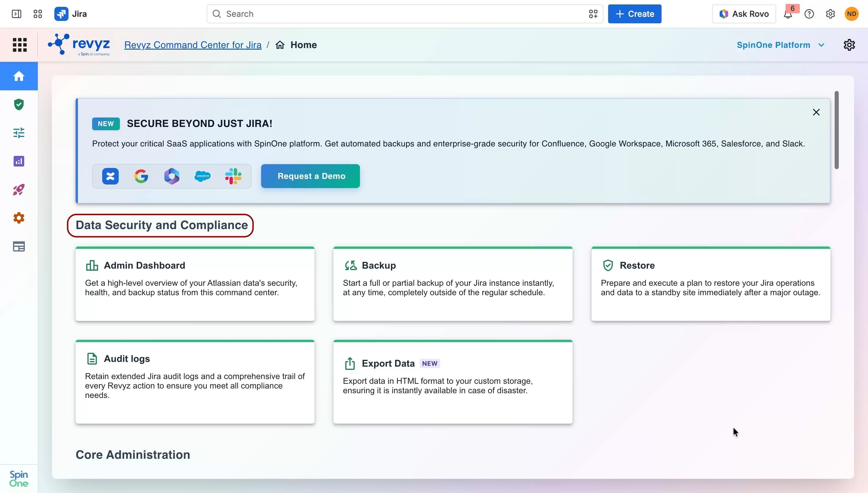Open the sliders sidebar icon
Image resolution: width=868 pixels, height=493 pixels.
pyautogui.click(x=19, y=133)
